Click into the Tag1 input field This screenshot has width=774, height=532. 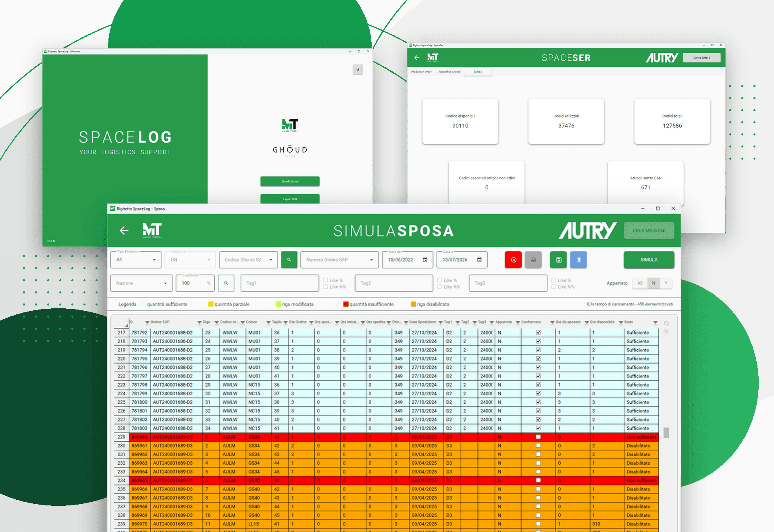point(280,283)
